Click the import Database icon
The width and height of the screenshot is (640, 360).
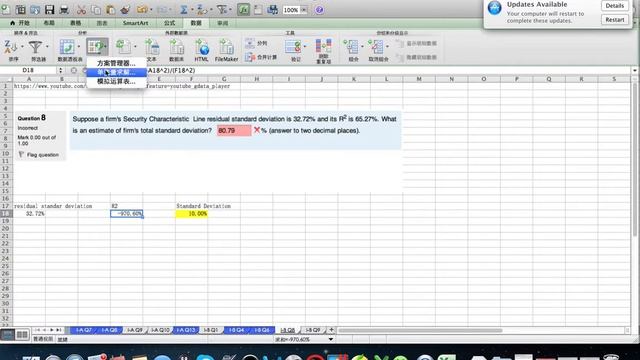(176, 47)
